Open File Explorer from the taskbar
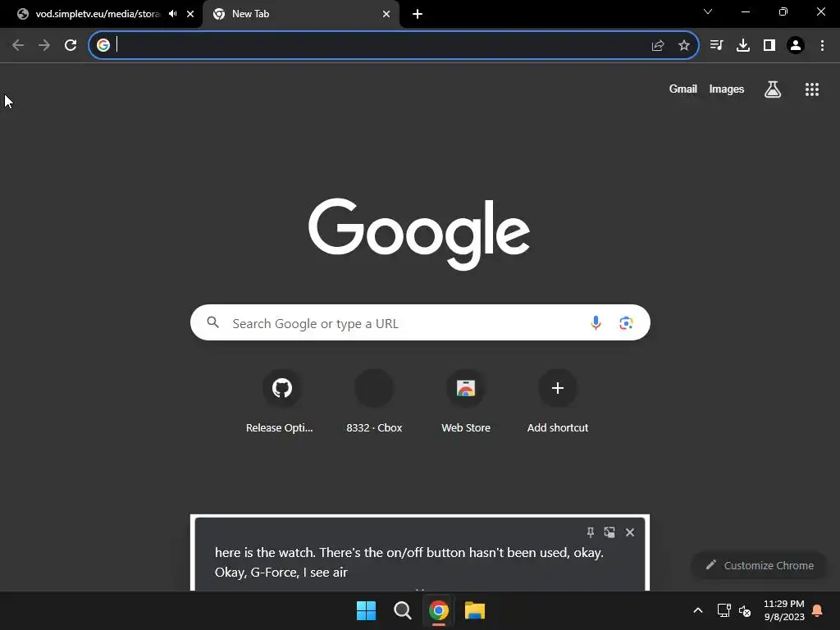This screenshot has height=630, width=840. (475, 610)
